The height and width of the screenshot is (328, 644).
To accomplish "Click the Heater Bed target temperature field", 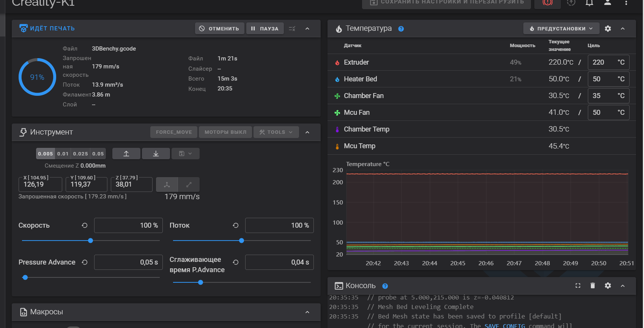I will tap(608, 79).
